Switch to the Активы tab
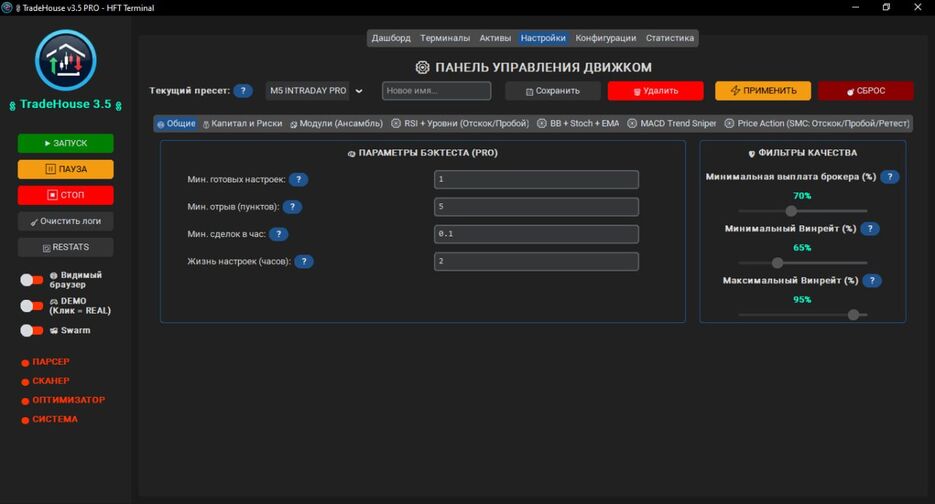Viewport: 935px width, 504px height. click(495, 38)
